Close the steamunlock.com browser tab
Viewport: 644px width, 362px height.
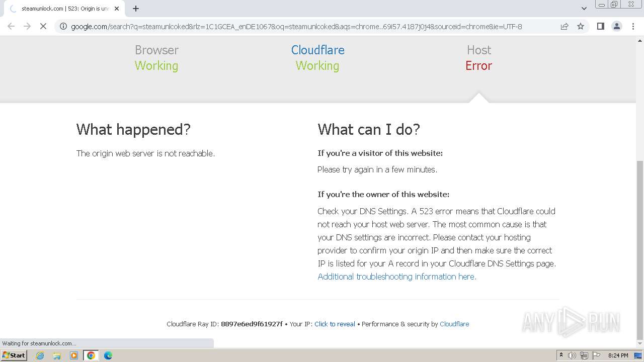click(x=117, y=9)
